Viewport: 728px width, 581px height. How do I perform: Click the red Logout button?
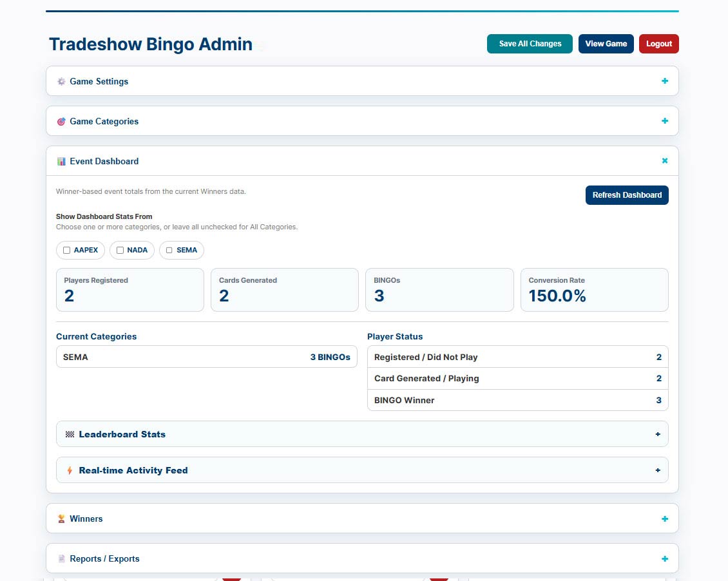(x=658, y=44)
